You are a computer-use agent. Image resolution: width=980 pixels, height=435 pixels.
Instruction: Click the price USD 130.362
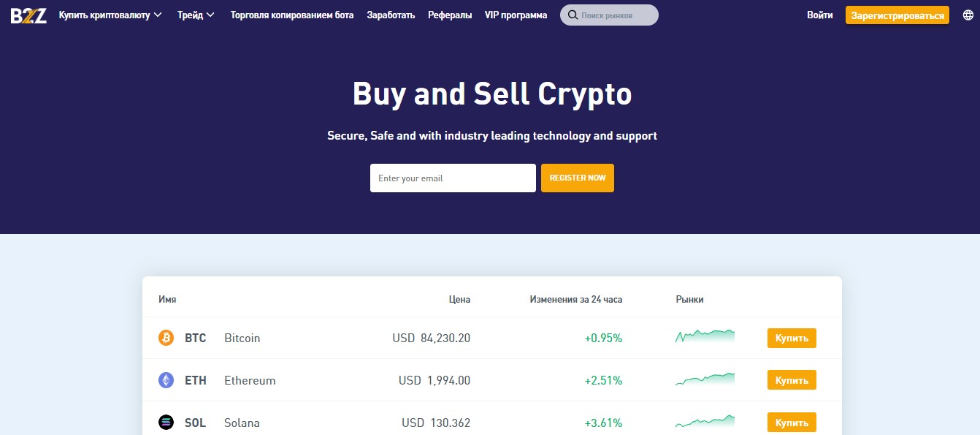tap(436, 423)
